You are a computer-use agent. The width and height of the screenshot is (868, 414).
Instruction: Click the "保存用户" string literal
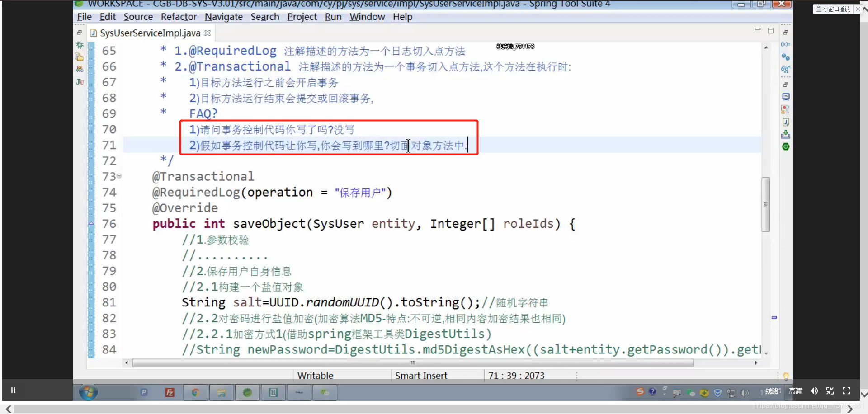(x=360, y=193)
